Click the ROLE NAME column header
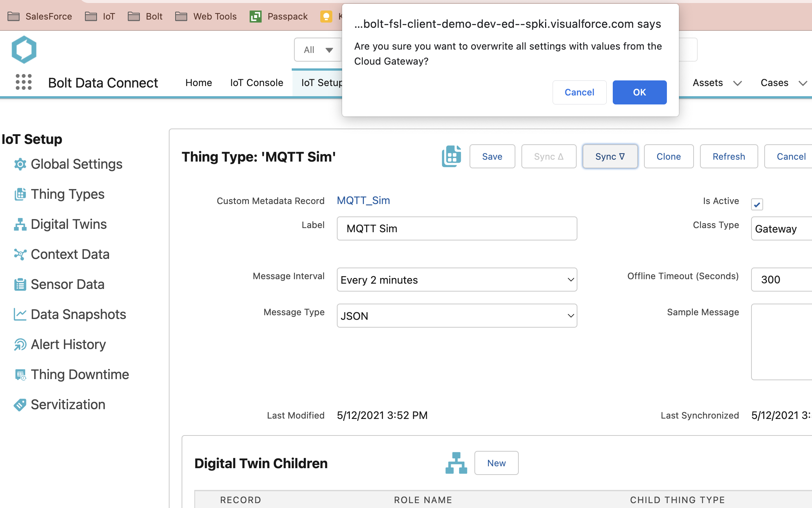 pos(423,500)
